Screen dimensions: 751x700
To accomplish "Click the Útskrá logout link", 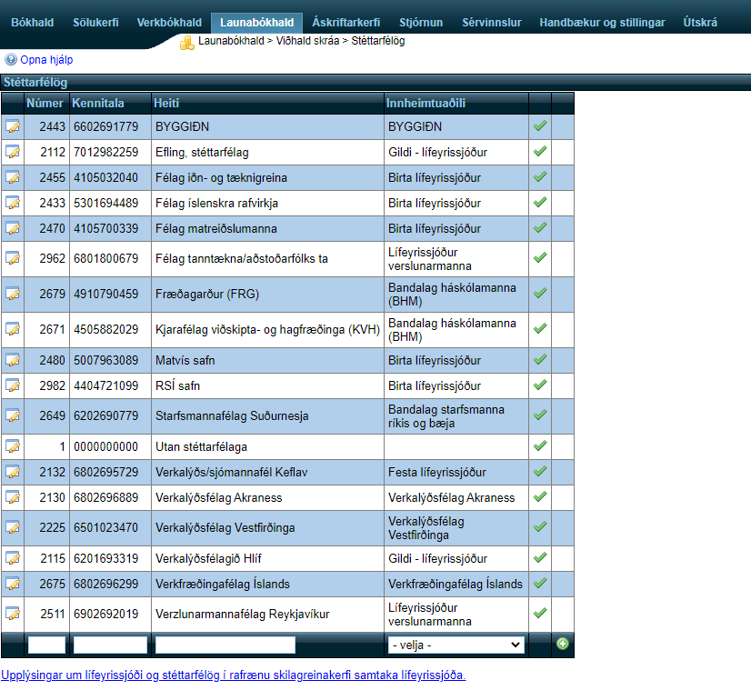I will tap(699, 22).
